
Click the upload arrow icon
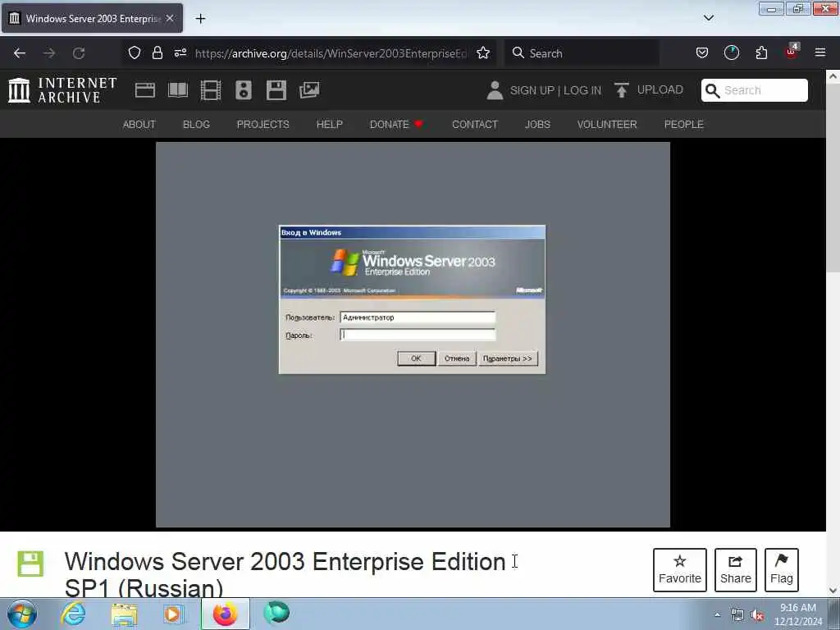tap(622, 90)
